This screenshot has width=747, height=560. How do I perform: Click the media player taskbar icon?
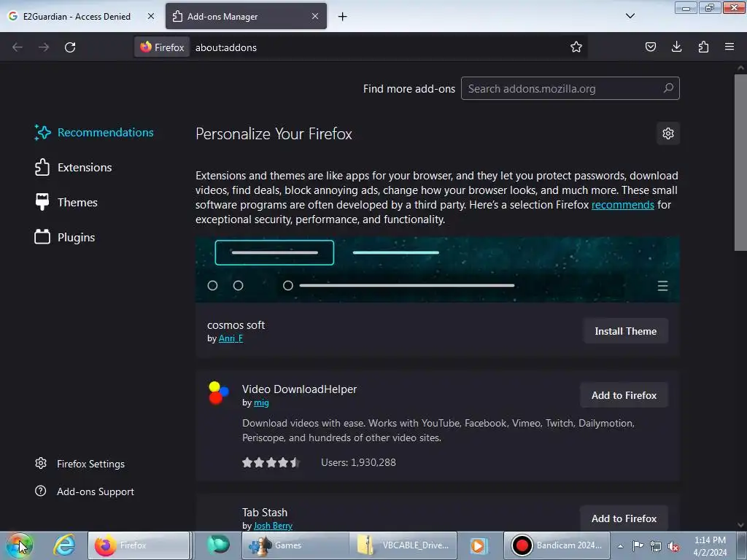click(x=478, y=545)
